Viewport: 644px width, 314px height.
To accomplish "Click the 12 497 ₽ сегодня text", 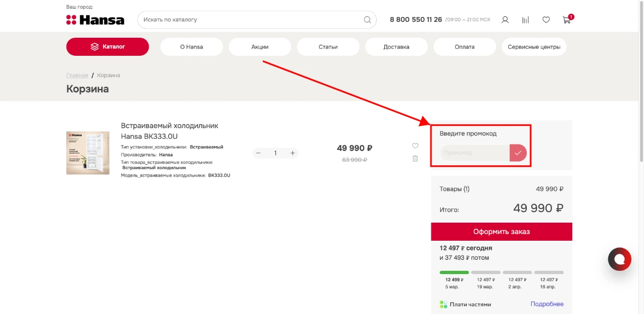I will (465, 248).
